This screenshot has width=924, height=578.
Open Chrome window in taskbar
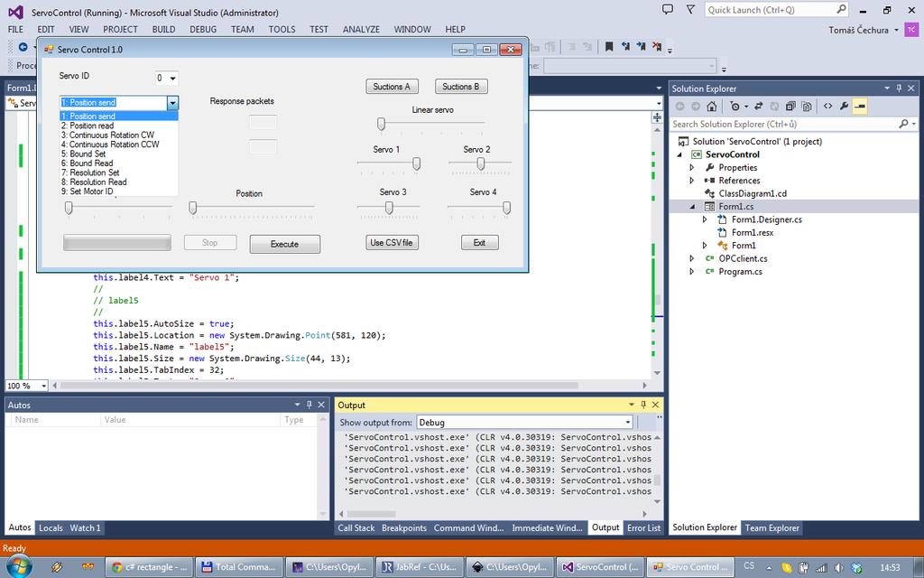click(x=149, y=567)
